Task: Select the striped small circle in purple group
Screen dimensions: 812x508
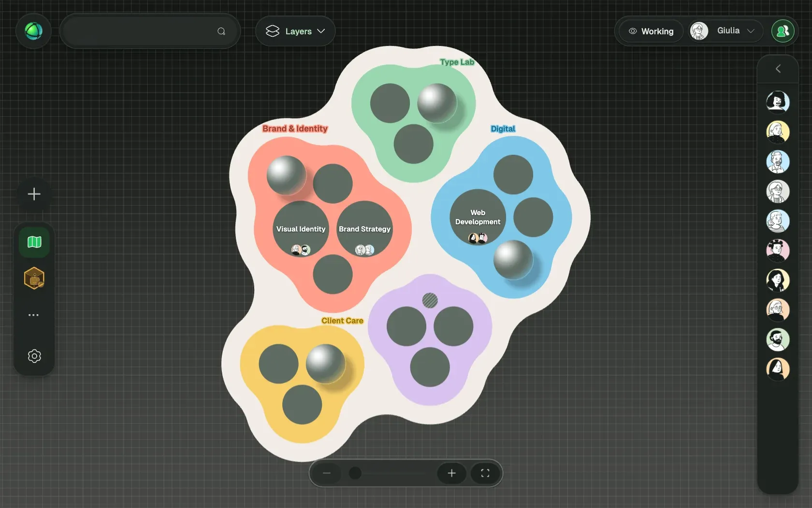Action: (430, 301)
